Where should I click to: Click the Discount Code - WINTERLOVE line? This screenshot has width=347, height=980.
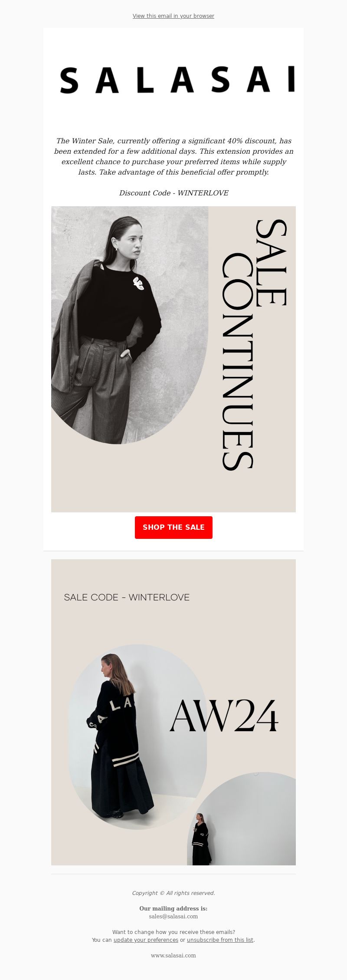(173, 193)
